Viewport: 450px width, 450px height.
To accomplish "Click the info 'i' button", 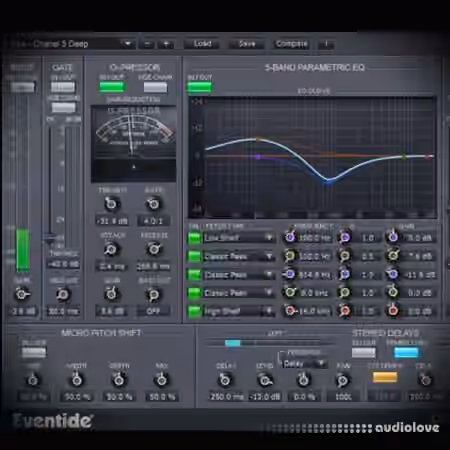I will 326,44.
